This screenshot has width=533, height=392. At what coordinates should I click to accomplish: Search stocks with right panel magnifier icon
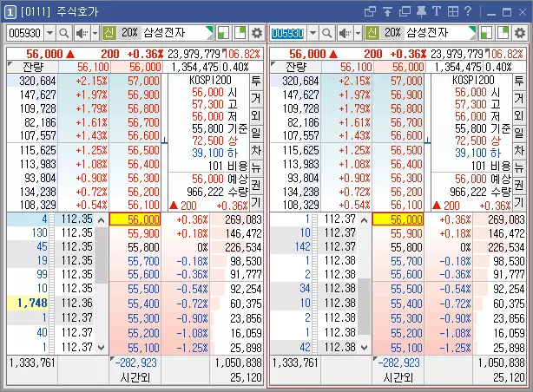pyautogui.click(x=326, y=33)
